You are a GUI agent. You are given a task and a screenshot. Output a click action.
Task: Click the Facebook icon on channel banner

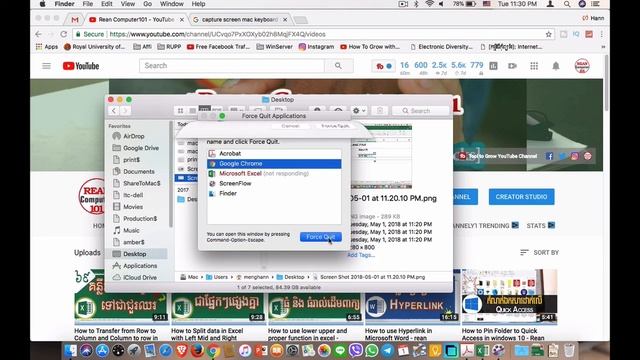click(549, 156)
